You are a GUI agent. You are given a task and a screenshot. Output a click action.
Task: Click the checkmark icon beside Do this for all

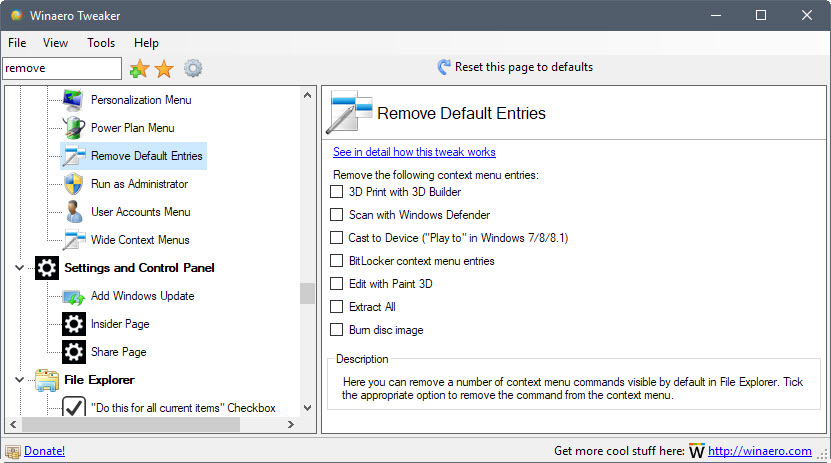74,407
